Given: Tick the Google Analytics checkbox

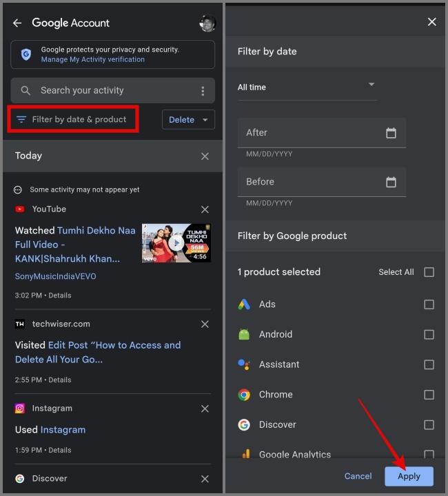Looking at the screenshot, I should pos(429,454).
